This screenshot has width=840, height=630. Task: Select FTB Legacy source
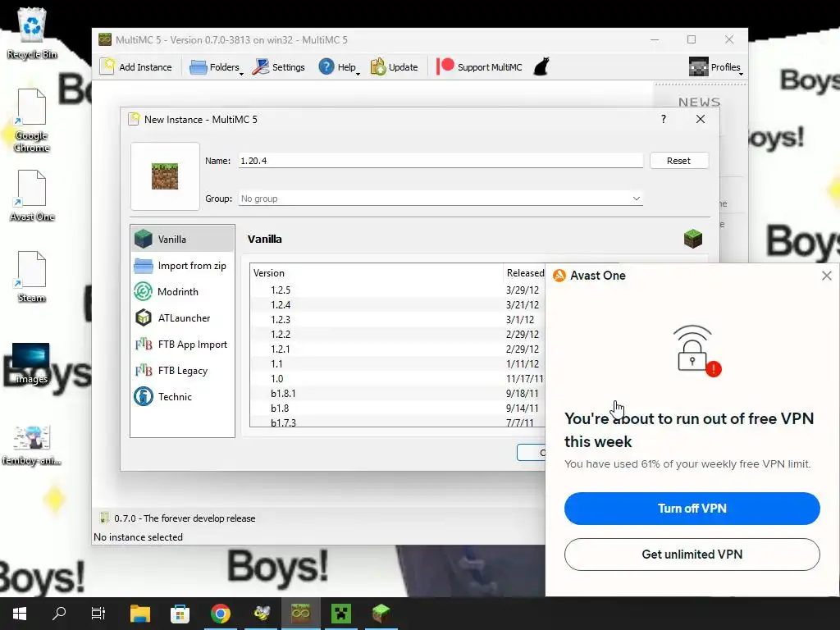pyautogui.click(x=182, y=371)
